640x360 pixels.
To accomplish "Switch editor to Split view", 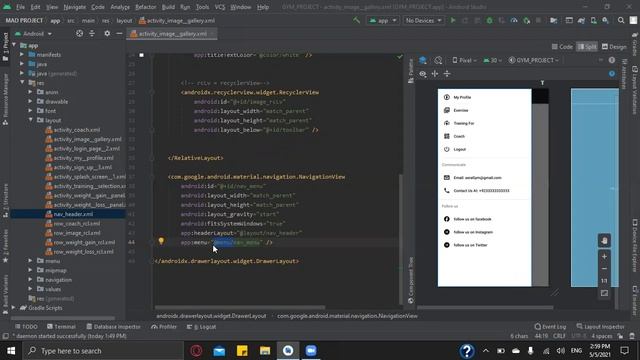I will point(587,47).
